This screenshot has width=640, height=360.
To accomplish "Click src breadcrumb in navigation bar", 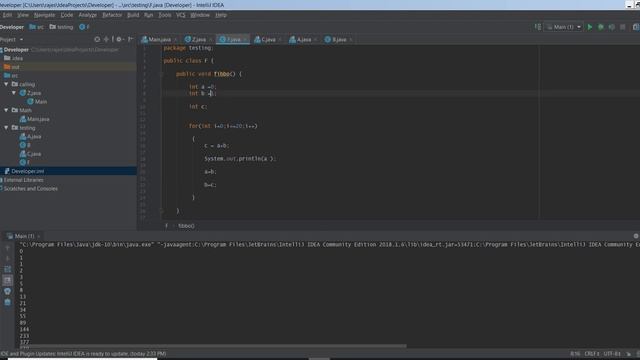I will pyautogui.click(x=36, y=27).
